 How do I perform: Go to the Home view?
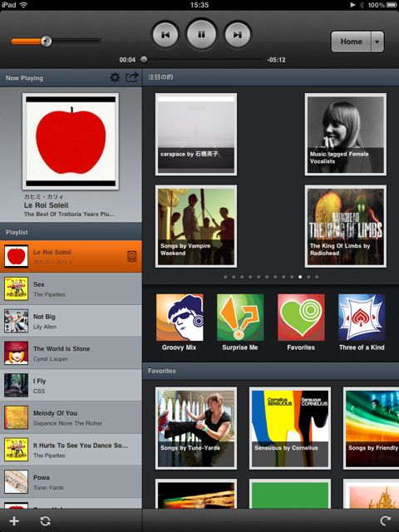351,42
